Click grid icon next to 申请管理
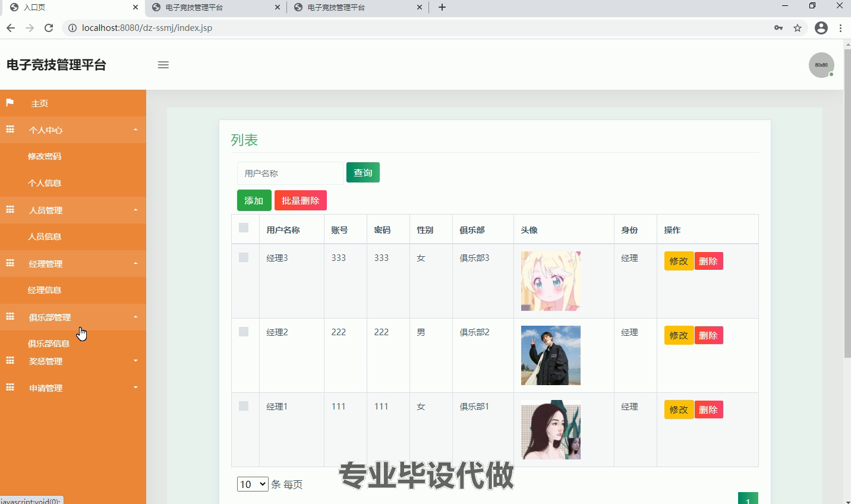 coord(10,387)
